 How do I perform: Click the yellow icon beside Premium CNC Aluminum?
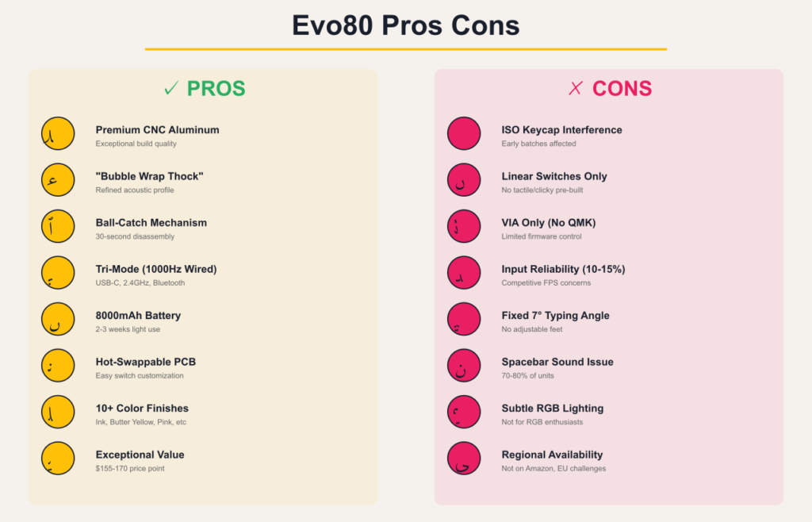coord(58,134)
